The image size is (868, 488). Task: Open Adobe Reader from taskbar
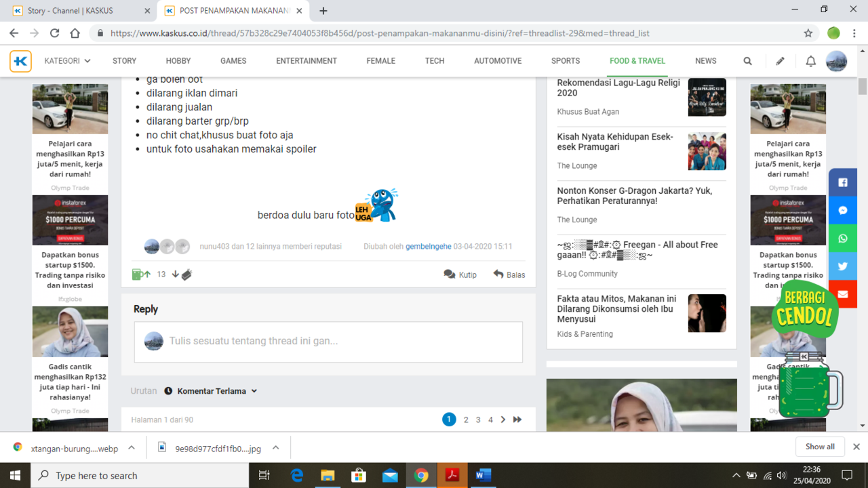pyautogui.click(x=452, y=475)
